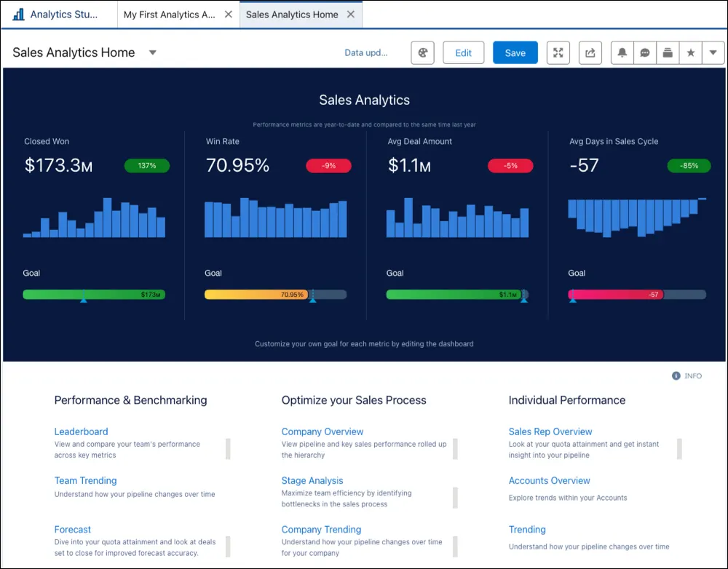728x569 pixels.
Task: Enter full screen presentation mode icon
Action: 558,52
